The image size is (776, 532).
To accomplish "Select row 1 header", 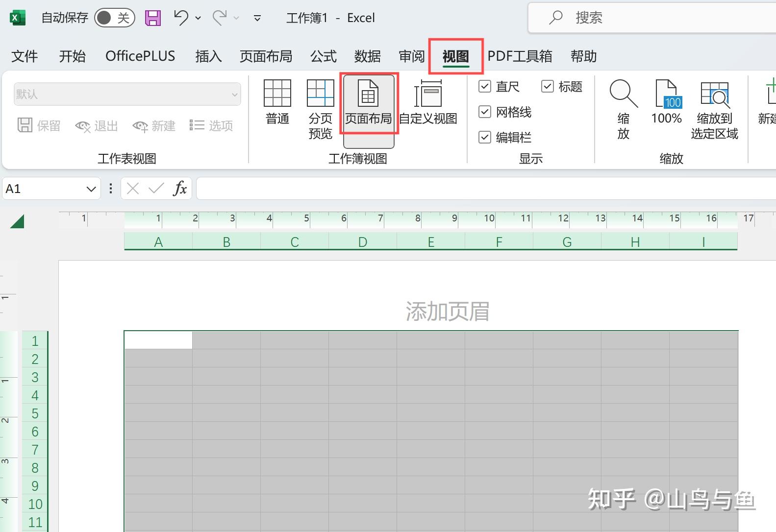I will (35, 340).
